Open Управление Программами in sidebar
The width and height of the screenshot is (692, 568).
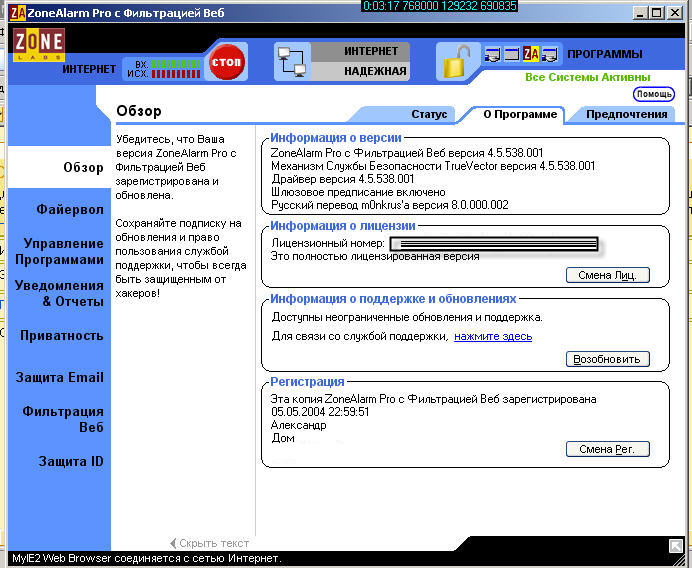(60, 252)
